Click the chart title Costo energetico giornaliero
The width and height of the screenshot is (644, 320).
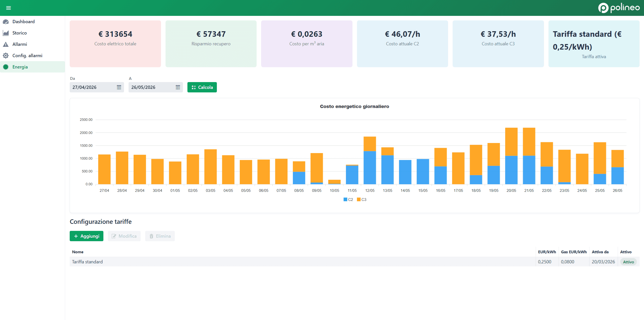click(354, 106)
